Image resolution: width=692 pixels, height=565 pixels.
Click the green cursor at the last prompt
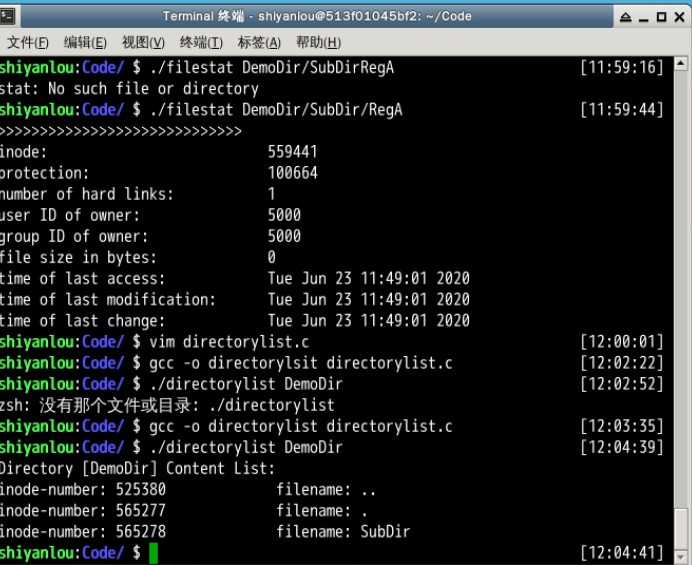pos(153,553)
